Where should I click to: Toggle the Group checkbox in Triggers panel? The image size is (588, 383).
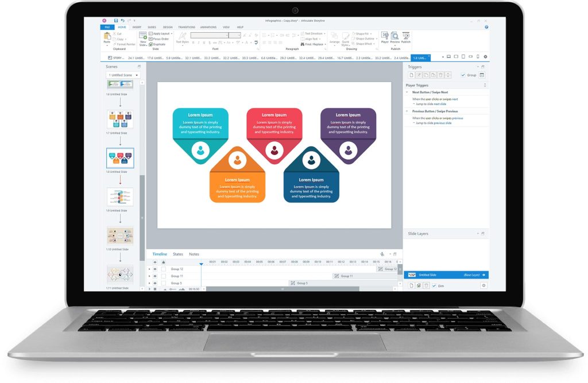[463, 75]
